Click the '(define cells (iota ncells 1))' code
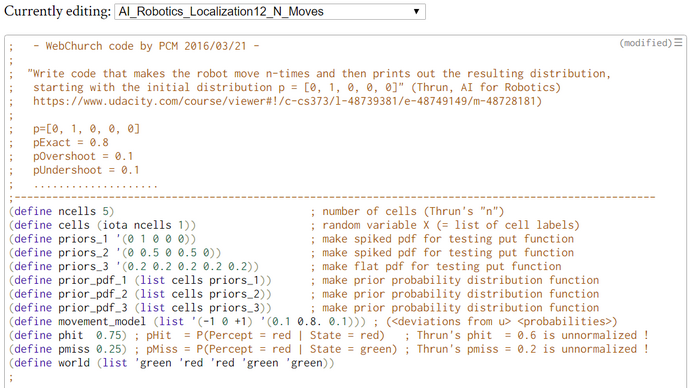The width and height of the screenshot is (690, 388). (x=102, y=225)
